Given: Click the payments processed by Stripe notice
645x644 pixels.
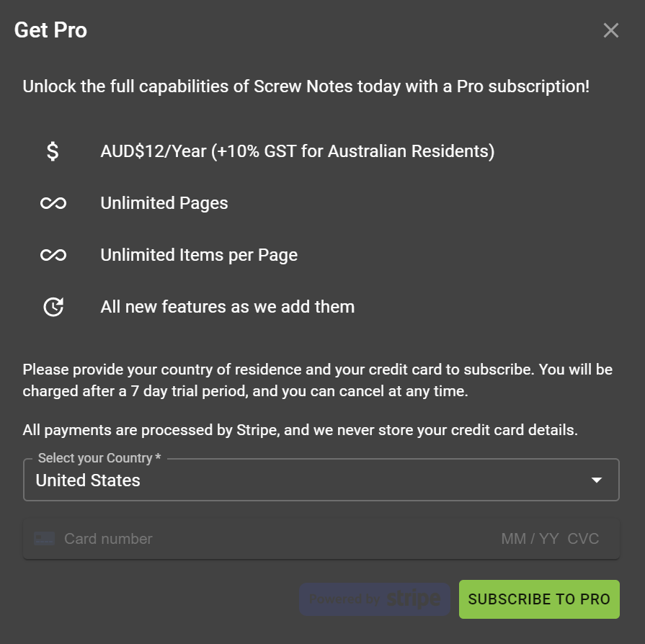Looking at the screenshot, I should [x=300, y=431].
